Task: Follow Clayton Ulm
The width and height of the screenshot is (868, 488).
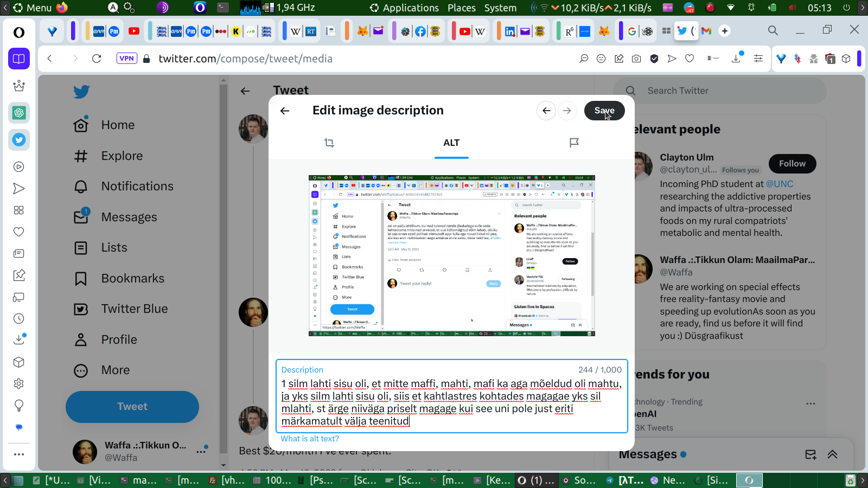Action: (x=793, y=164)
